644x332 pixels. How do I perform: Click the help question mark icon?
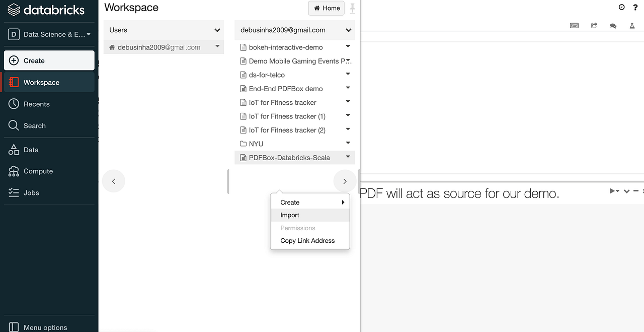(635, 7)
